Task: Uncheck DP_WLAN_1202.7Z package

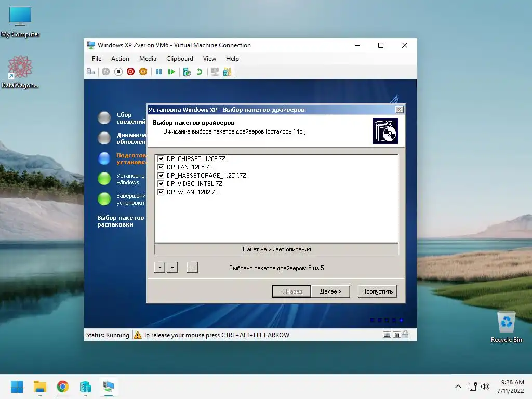Action: (x=161, y=192)
